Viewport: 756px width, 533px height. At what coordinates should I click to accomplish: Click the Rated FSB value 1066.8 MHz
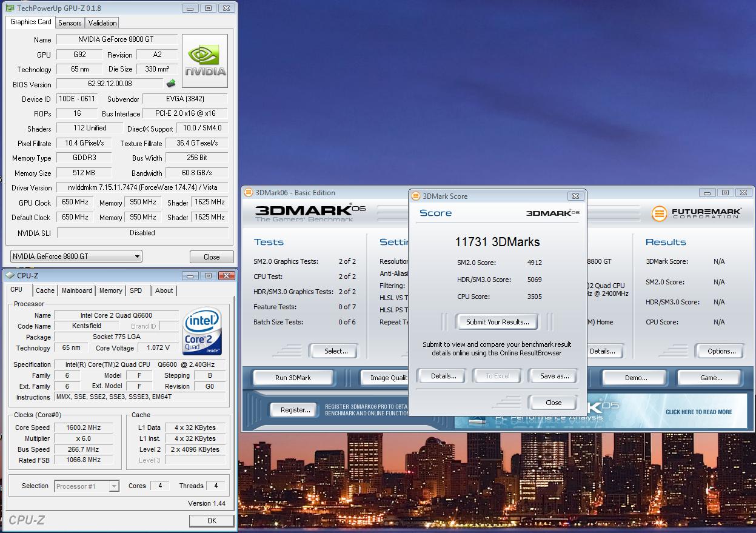(x=84, y=460)
